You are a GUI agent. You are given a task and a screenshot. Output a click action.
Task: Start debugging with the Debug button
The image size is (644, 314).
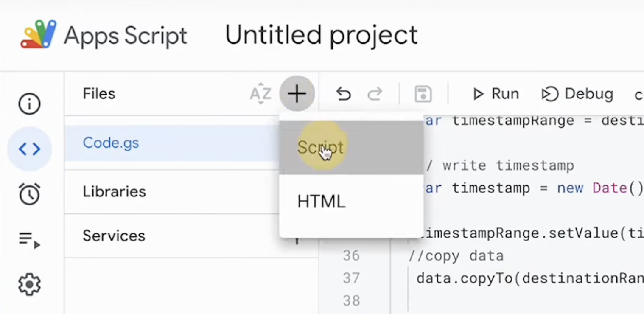click(577, 94)
